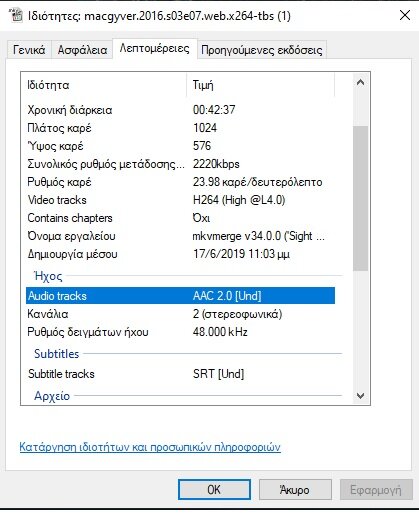Screen dimensions: 419x513
Task: Click the file icon in the title bar
Action: tap(16, 15)
